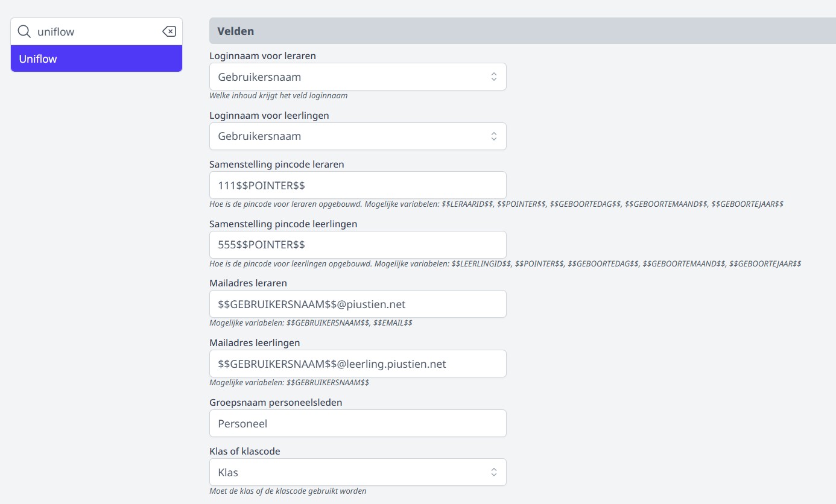Click the 'Samenstelling pincode leraren' label
The width and height of the screenshot is (836, 504).
point(276,164)
